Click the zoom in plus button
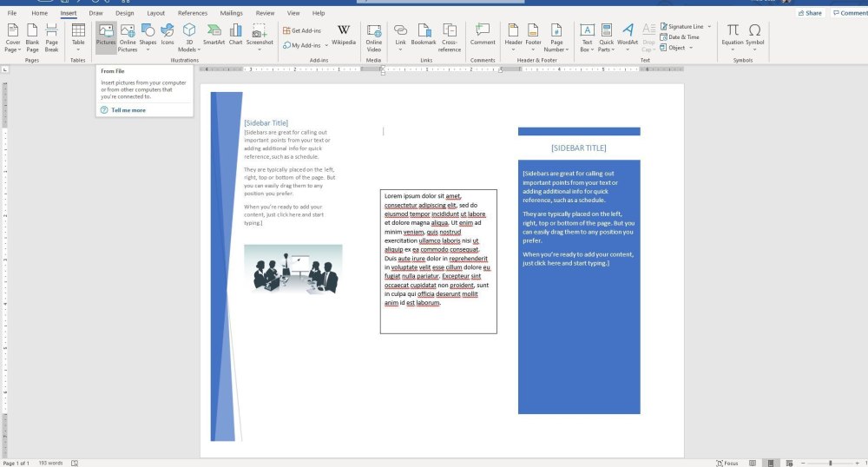 click(858, 464)
